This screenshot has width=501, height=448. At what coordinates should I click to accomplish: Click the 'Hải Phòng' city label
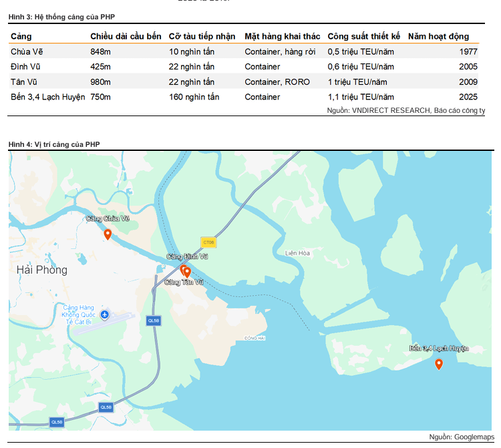[42, 270]
